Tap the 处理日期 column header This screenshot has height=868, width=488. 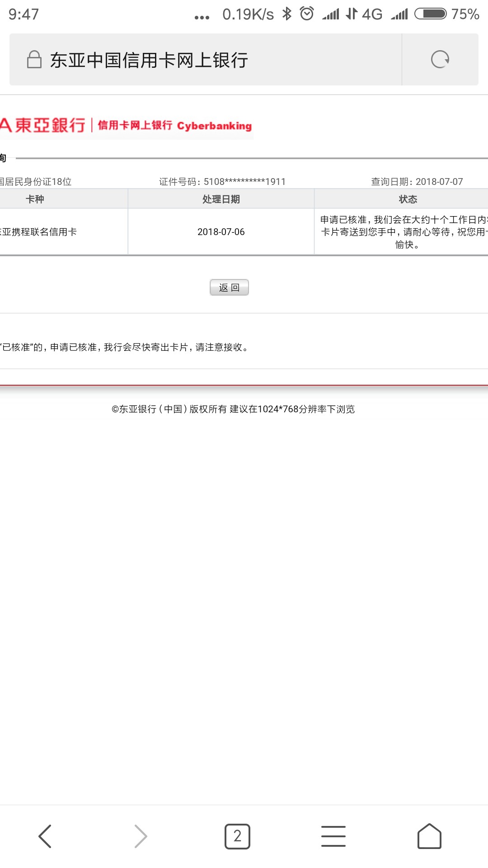pos(221,199)
